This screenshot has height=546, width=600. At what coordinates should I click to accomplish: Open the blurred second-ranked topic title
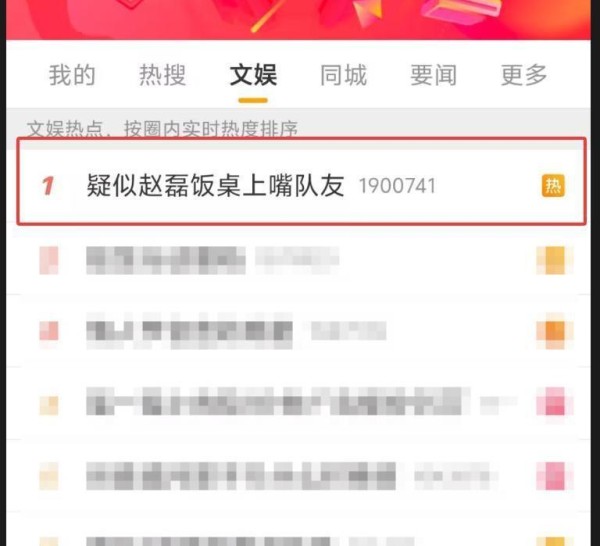click(166, 260)
